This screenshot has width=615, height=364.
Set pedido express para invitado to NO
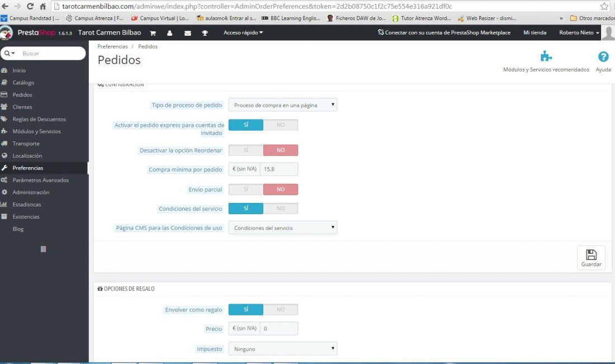click(281, 125)
